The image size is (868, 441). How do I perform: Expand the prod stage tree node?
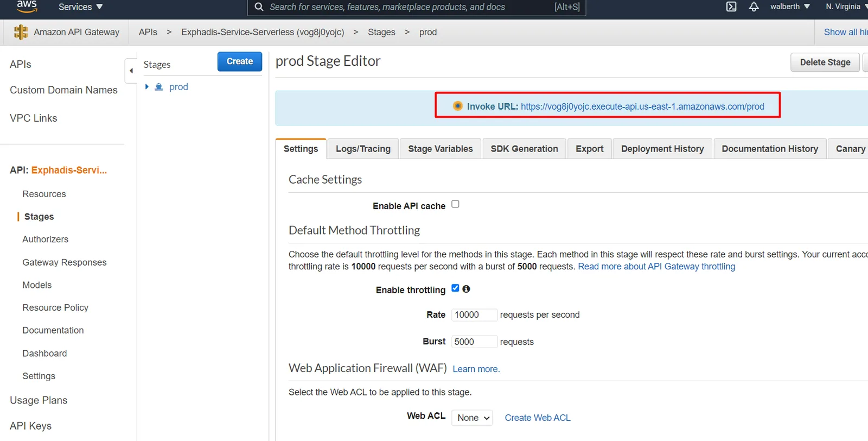tap(146, 87)
